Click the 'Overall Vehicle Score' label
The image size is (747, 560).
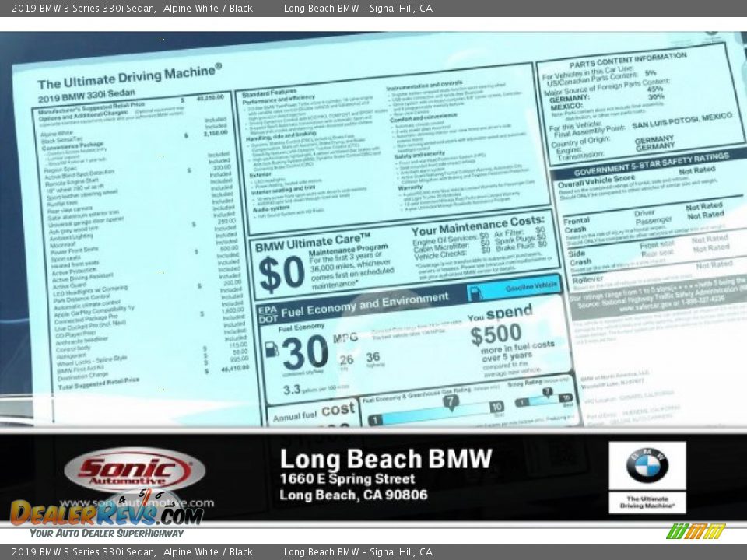click(597, 181)
